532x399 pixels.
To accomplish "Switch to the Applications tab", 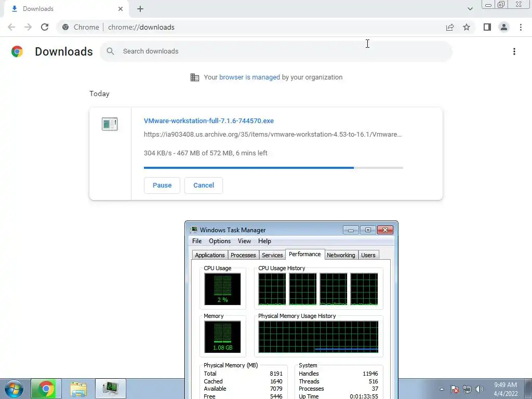I will pos(210,255).
